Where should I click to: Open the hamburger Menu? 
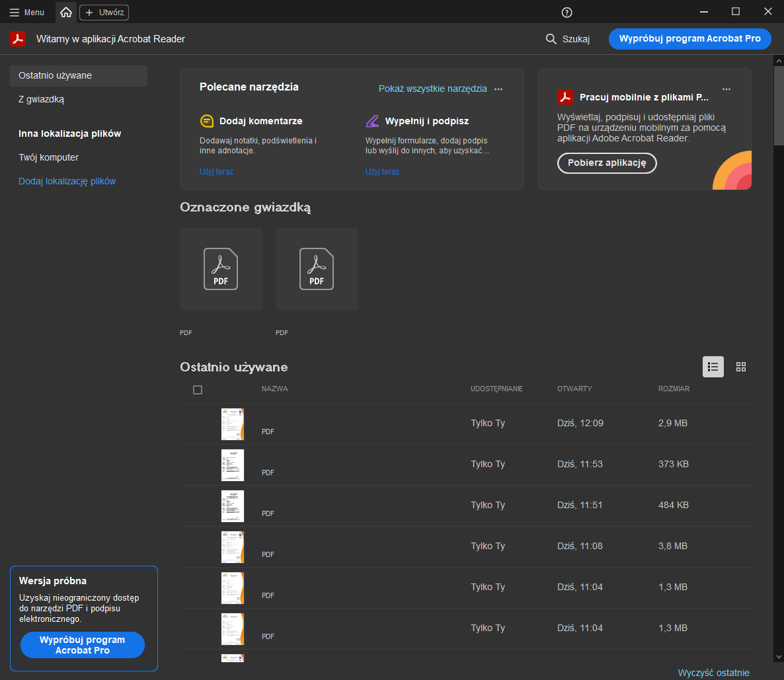click(27, 12)
